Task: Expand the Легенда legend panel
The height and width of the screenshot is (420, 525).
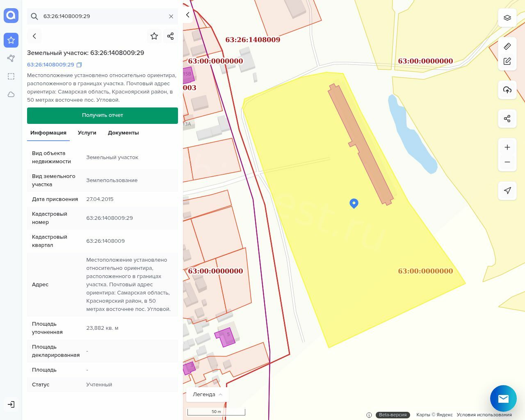Action: tap(208, 395)
